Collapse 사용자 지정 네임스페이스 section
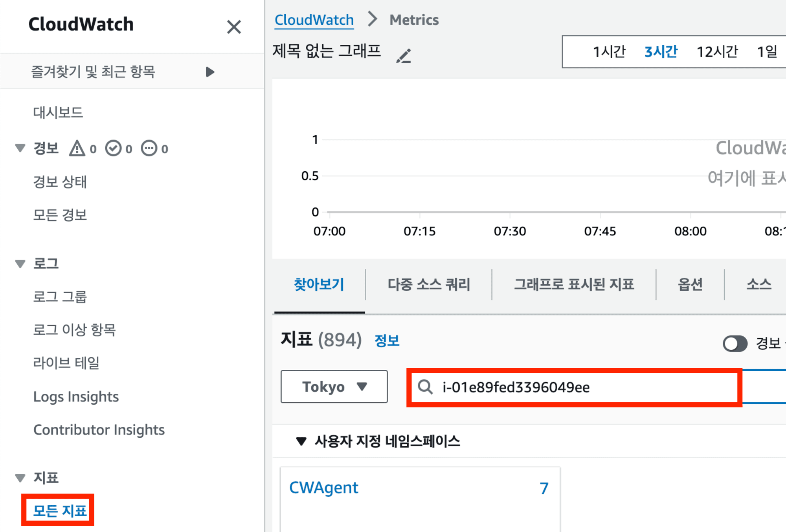The image size is (786, 532). tap(301, 441)
